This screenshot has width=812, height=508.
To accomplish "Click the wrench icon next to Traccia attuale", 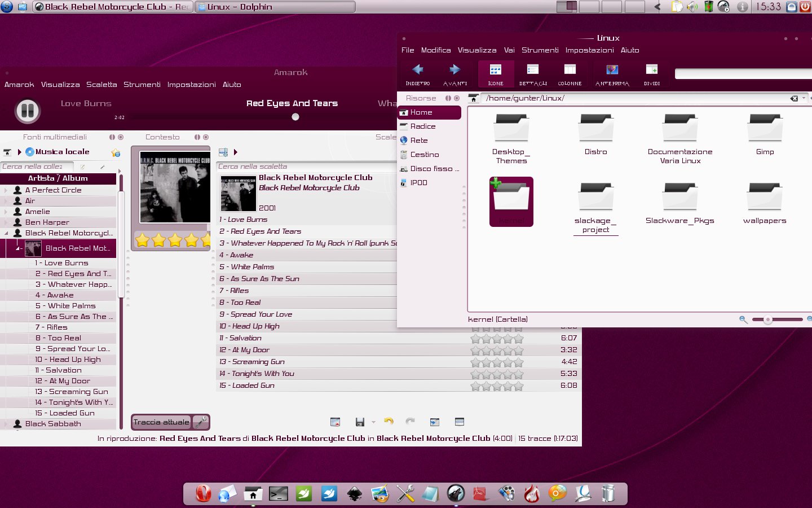I will point(200,422).
